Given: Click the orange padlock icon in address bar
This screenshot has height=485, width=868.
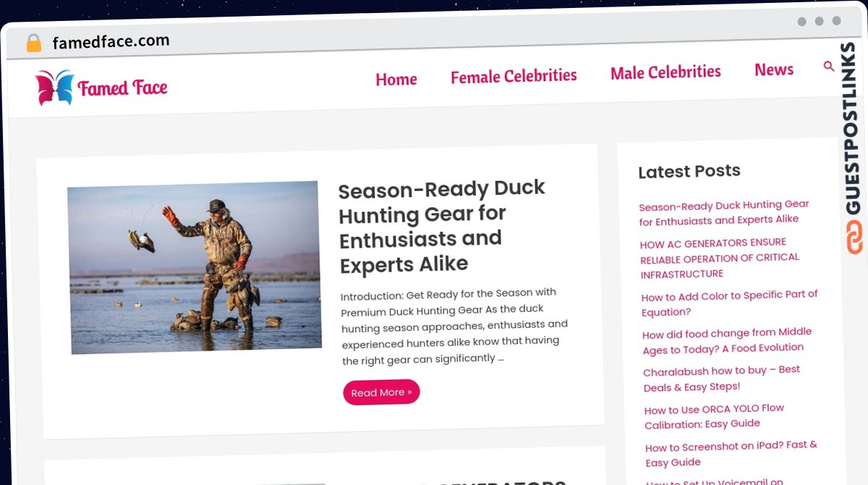Looking at the screenshot, I should click(34, 43).
